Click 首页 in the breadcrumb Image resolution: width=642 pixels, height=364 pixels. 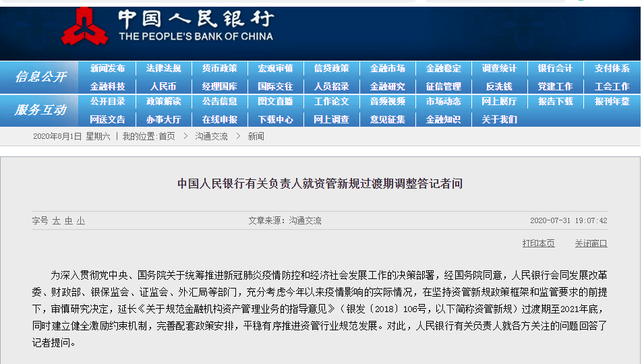(167, 136)
